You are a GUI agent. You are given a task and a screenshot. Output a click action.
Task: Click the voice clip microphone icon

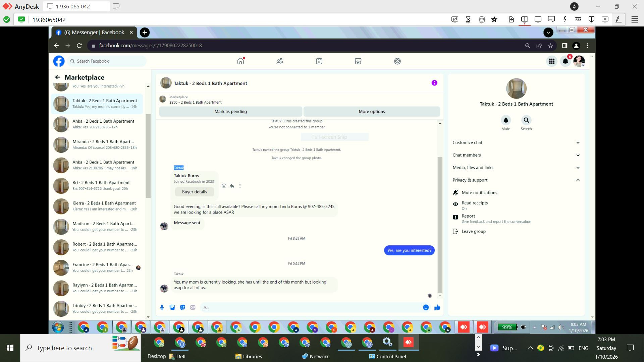(x=162, y=307)
